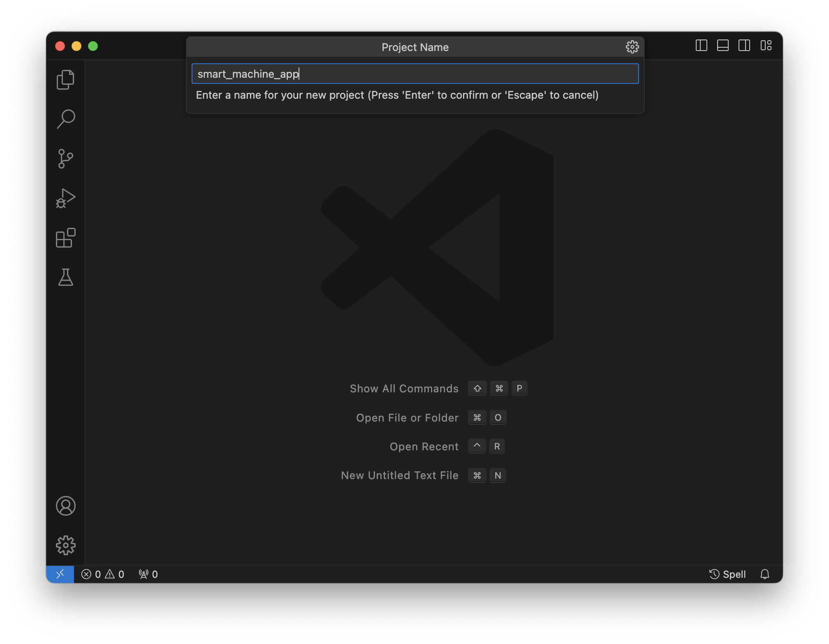
Task: Toggle the primary sidebar visibility
Action: point(702,46)
